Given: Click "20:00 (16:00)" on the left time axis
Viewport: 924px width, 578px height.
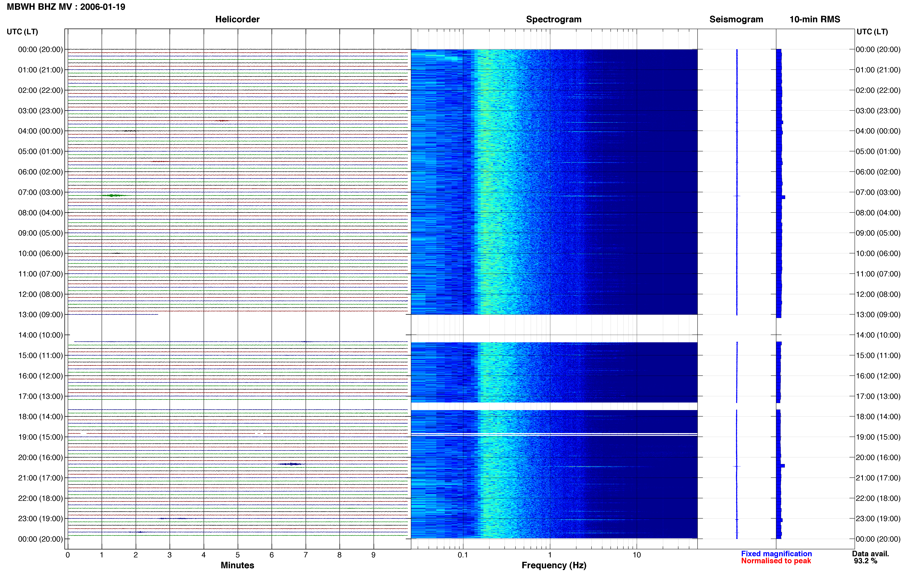Looking at the screenshot, I should pos(41,458).
